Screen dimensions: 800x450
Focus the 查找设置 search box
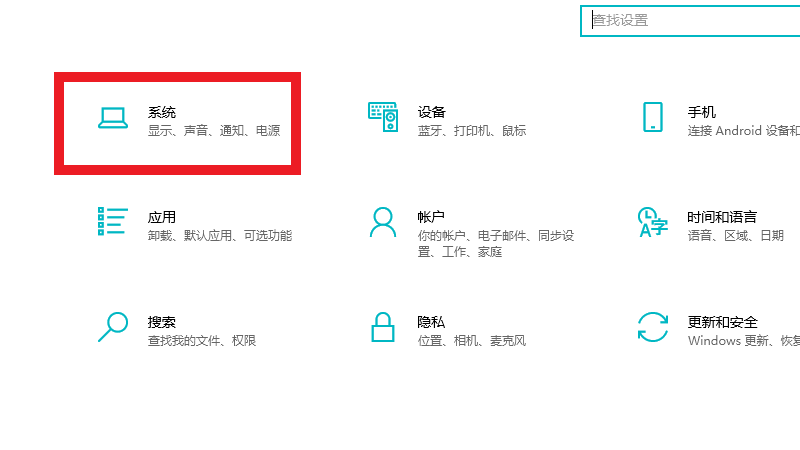[x=690, y=20]
